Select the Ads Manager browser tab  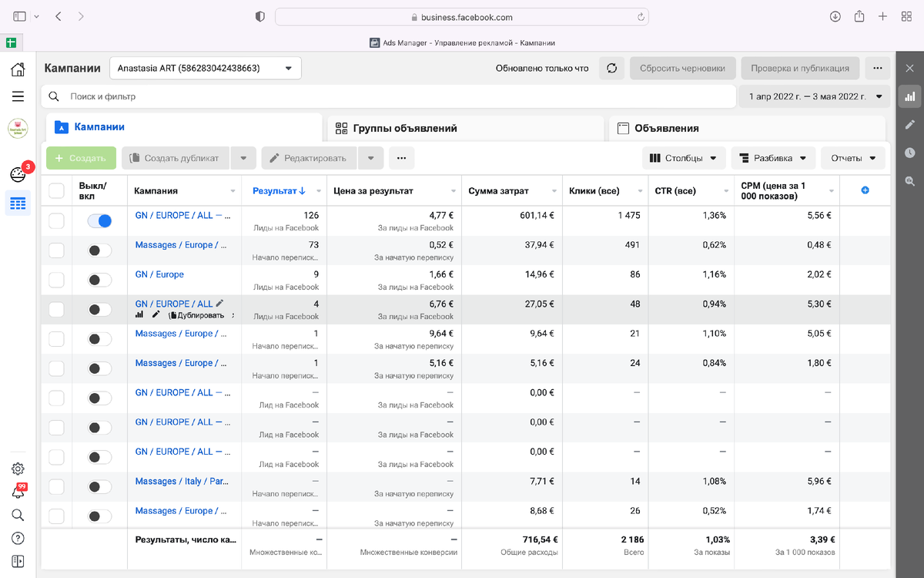tap(462, 43)
